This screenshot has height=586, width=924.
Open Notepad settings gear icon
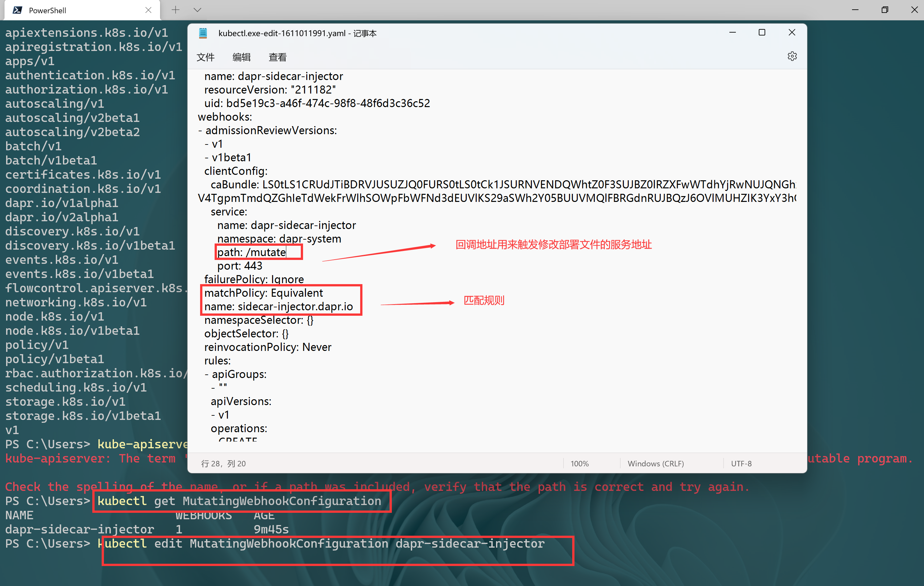coord(792,56)
